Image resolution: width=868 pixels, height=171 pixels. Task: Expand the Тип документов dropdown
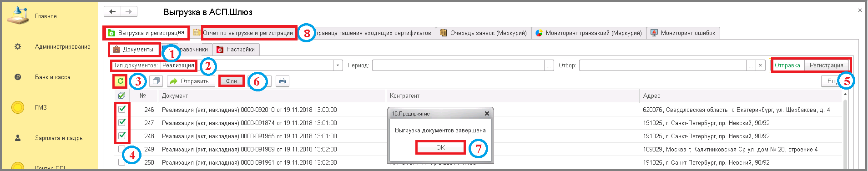point(338,65)
